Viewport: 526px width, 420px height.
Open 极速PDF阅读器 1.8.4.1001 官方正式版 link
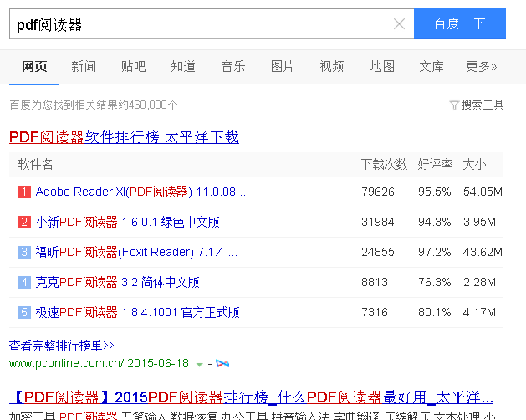tap(137, 313)
